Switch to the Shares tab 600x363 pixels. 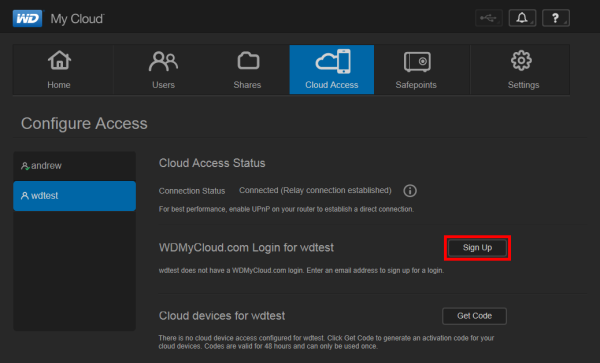247,70
